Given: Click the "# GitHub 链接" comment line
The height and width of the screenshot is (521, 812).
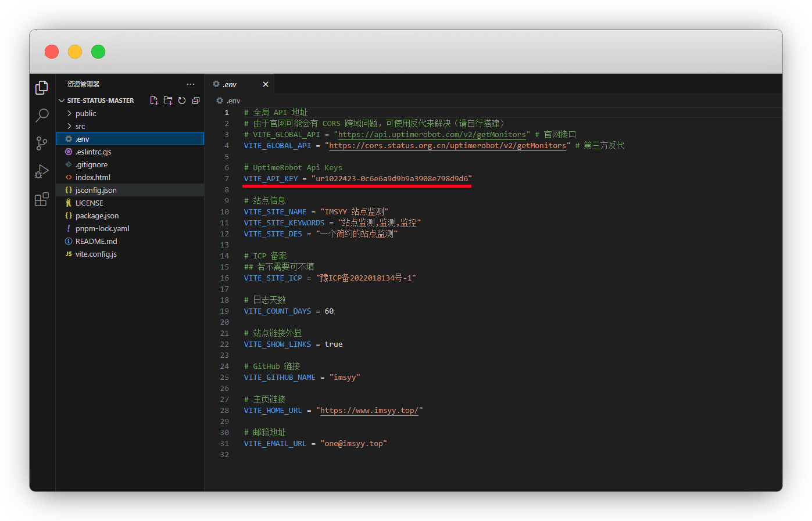Looking at the screenshot, I should coord(272,367).
